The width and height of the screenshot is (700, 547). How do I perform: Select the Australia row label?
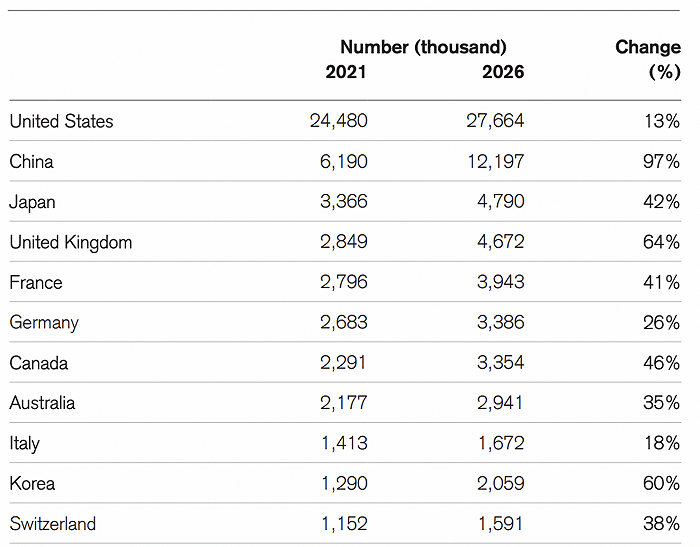(x=42, y=403)
